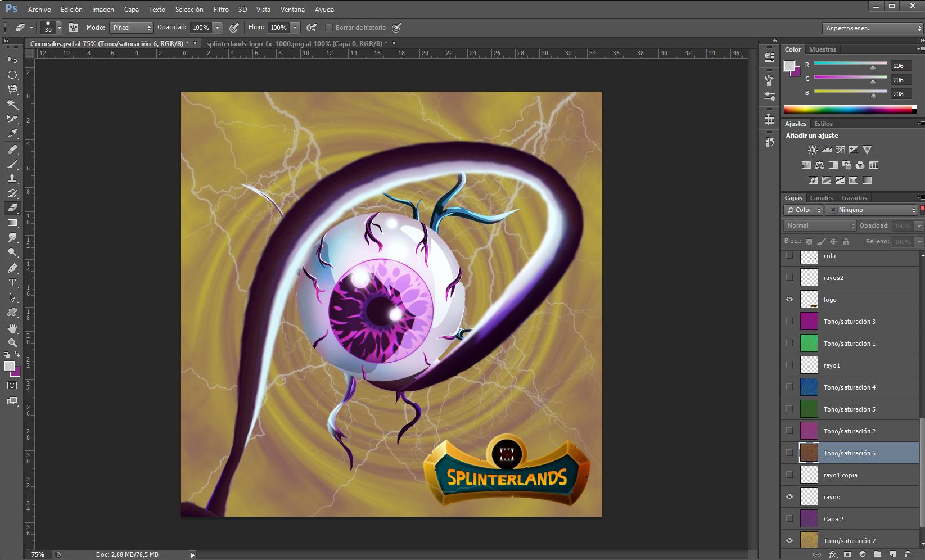Open the Ventana menu
The width and height of the screenshot is (925, 560).
[x=292, y=10]
